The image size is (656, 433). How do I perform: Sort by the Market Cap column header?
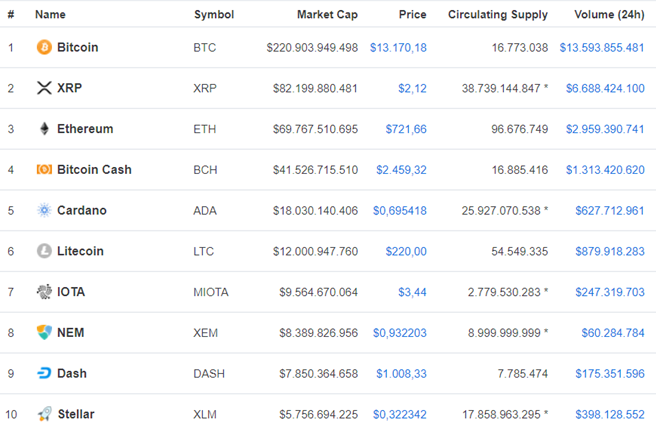tap(327, 15)
